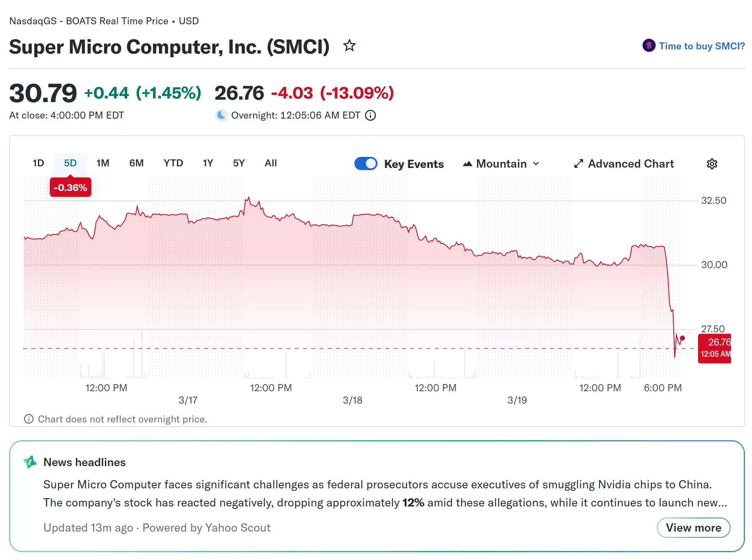Click the purple dollar coin icon

(x=649, y=46)
